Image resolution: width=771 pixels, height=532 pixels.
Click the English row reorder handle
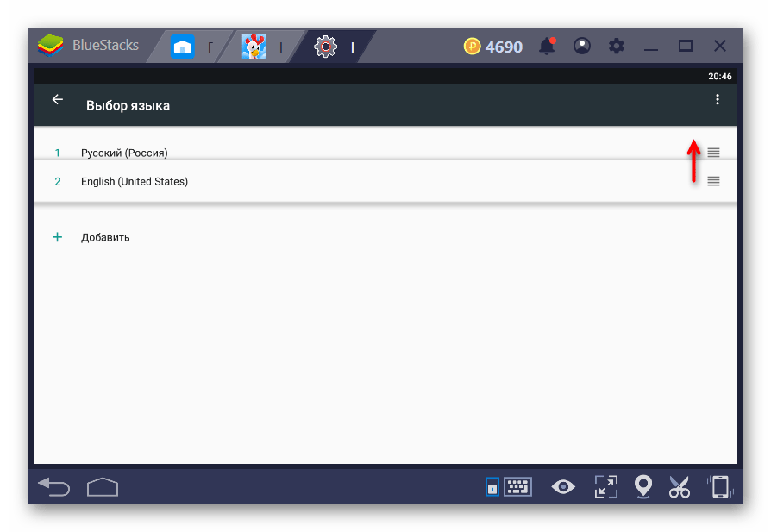pyautogui.click(x=713, y=181)
